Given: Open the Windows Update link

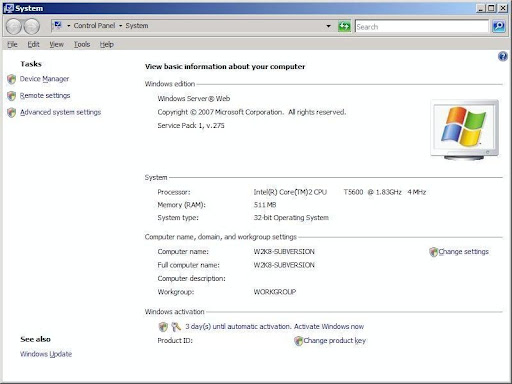Looking at the screenshot, I should (46, 354).
